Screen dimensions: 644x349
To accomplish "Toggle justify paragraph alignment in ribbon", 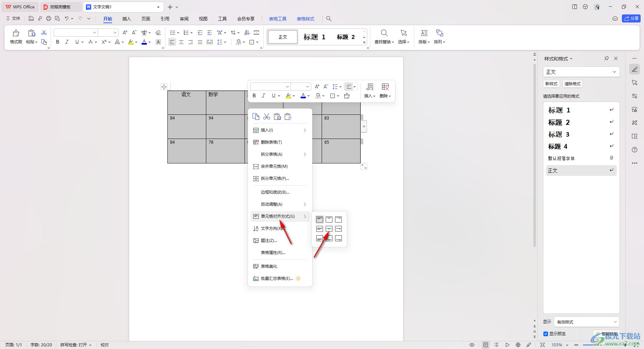I will pyautogui.click(x=200, y=42).
